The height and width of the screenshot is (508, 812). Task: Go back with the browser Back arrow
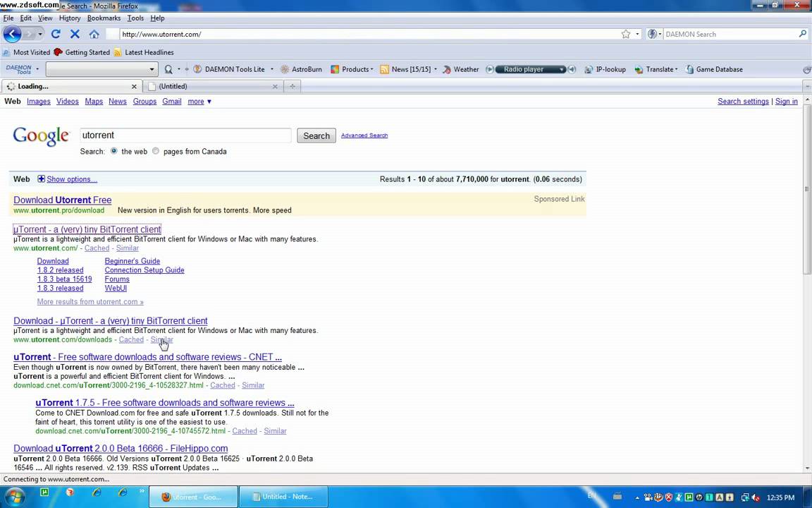click(x=12, y=34)
